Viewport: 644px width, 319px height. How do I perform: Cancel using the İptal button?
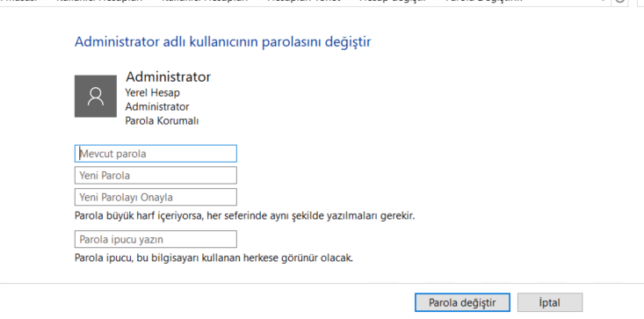[549, 302]
